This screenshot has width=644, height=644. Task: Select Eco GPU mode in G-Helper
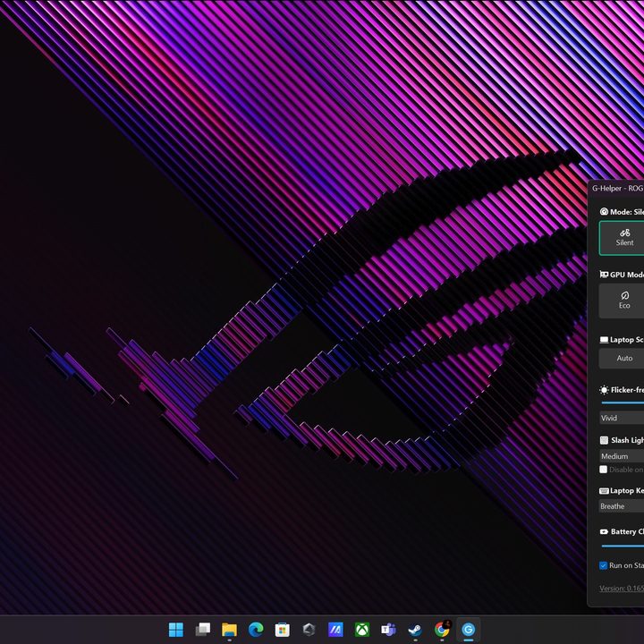(x=622, y=301)
